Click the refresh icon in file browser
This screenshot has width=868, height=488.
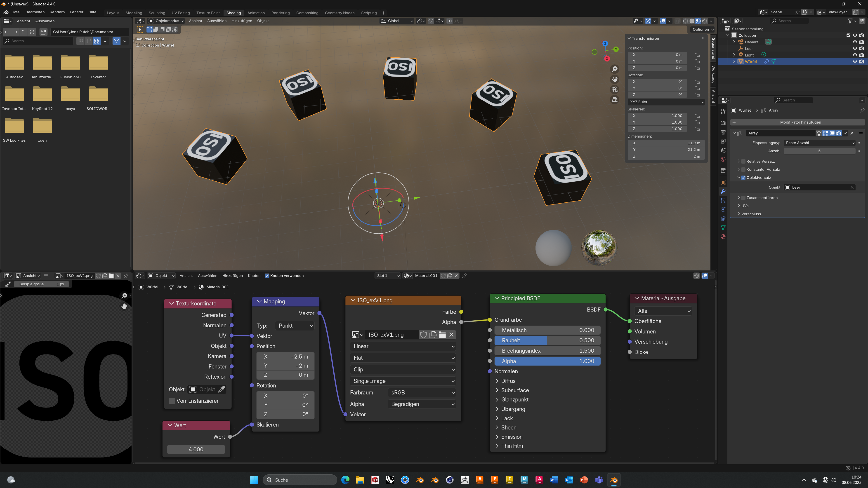[32, 32]
